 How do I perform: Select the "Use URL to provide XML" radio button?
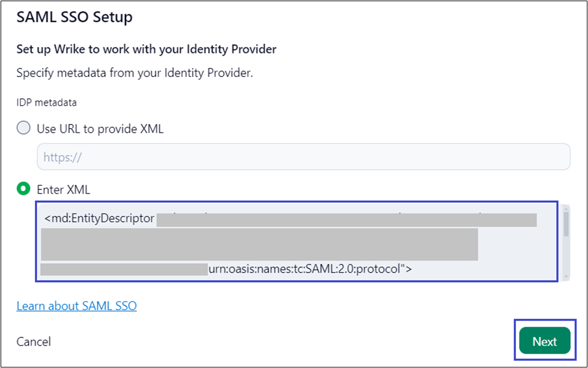click(23, 128)
